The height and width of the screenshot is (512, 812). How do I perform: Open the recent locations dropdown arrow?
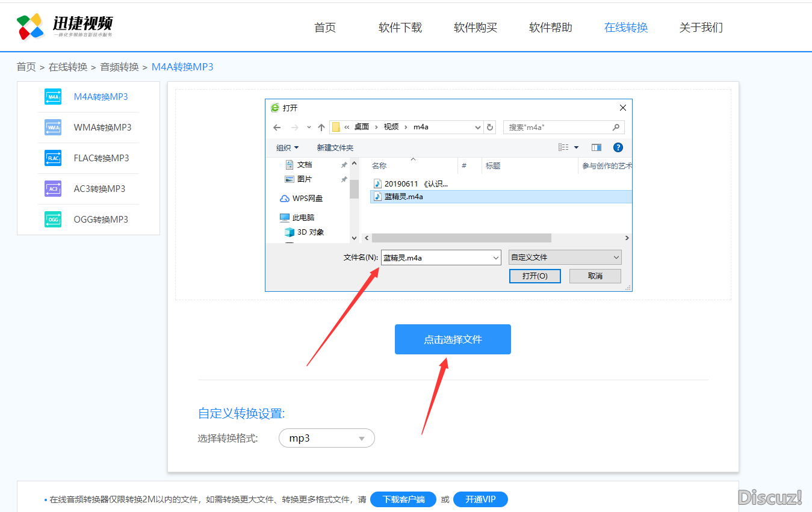pyautogui.click(x=309, y=128)
